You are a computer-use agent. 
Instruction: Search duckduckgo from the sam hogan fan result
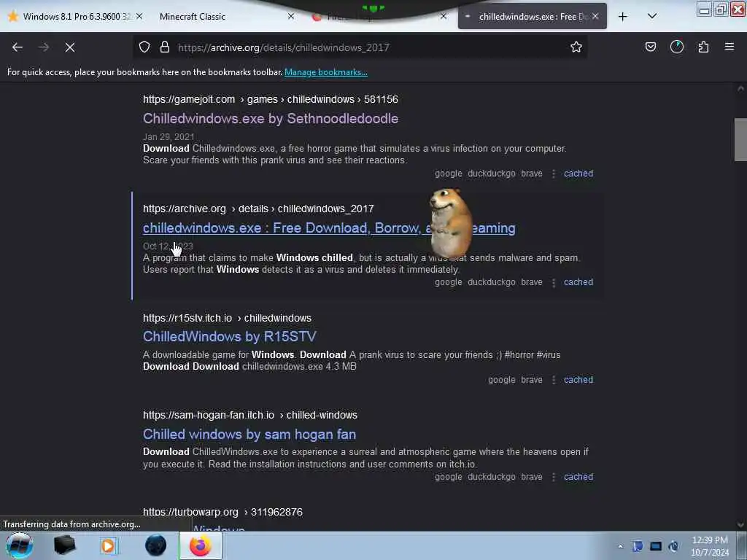[492, 477]
